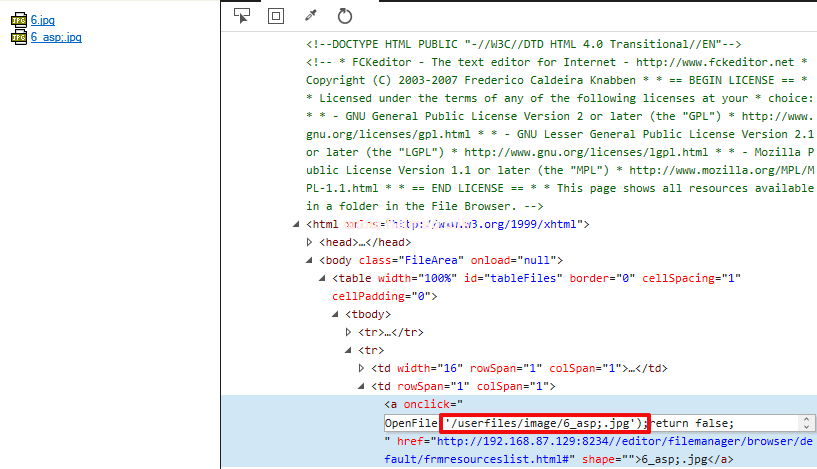Image resolution: width=817 pixels, height=469 pixels.
Task: Expand the td width="16" cell node
Action: pyautogui.click(x=362, y=368)
